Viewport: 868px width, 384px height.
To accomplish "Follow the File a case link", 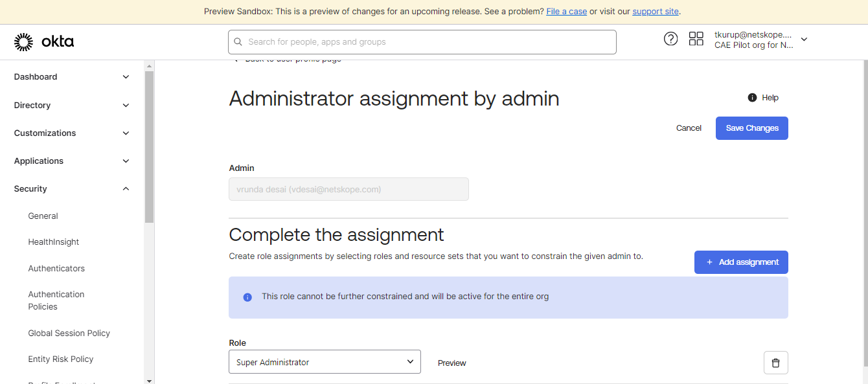I will pyautogui.click(x=566, y=12).
